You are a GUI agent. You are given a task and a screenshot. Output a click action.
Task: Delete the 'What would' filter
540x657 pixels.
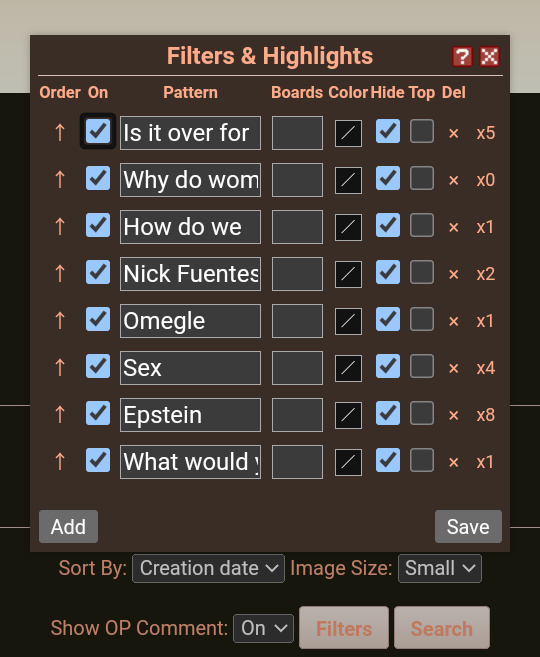(x=453, y=462)
